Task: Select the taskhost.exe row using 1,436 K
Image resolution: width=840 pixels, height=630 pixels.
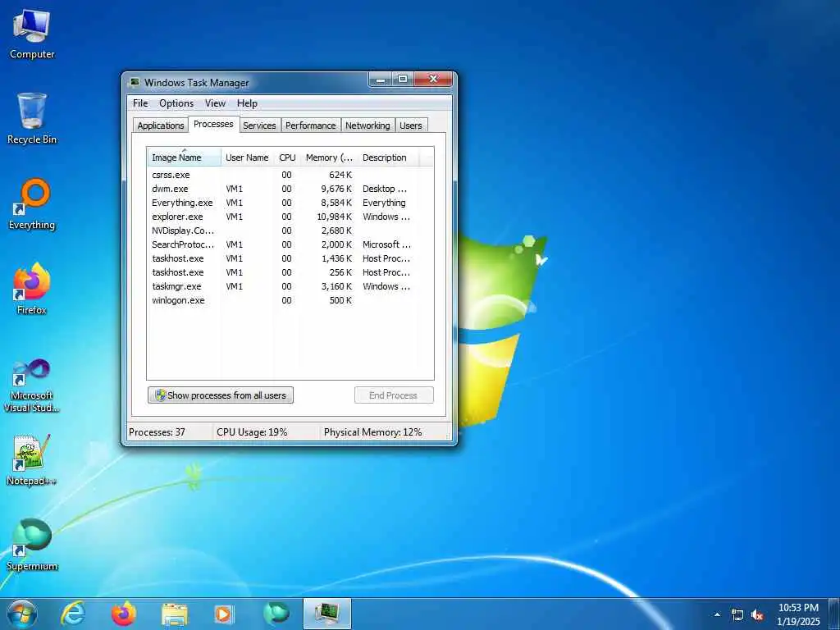Action: 290,258
